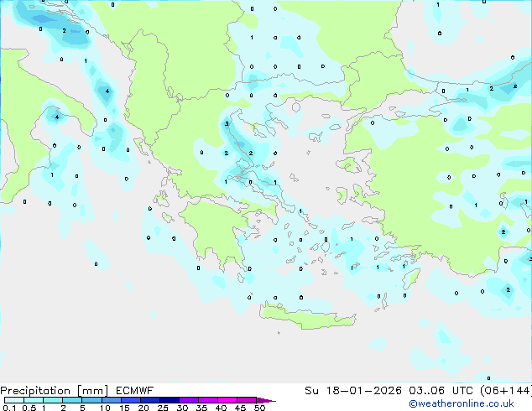This screenshot has width=532, height=411.
Task: Pick the 20–25 mm dark blue swatch
Action: [x=150, y=400]
